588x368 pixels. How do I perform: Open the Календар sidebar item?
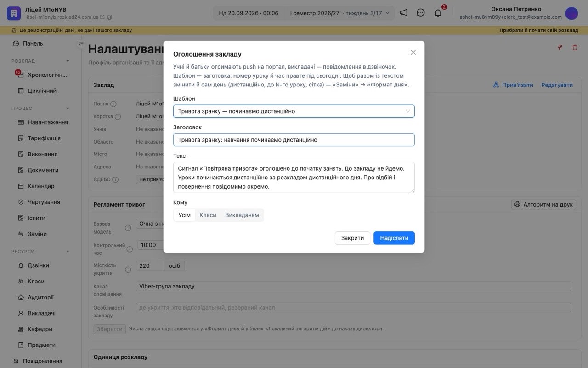point(40,186)
